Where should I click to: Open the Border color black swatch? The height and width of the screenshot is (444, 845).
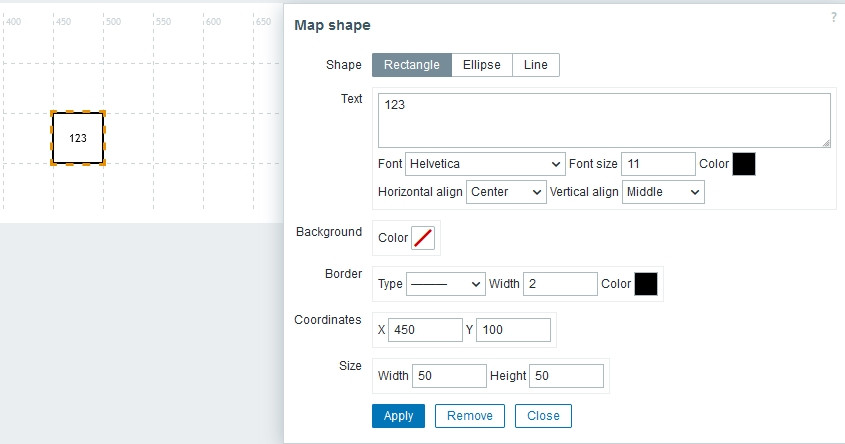pyautogui.click(x=646, y=284)
